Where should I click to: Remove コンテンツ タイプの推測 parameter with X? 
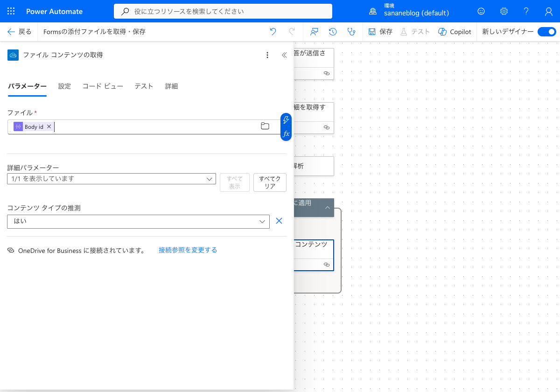pyautogui.click(x=279, y=221)
